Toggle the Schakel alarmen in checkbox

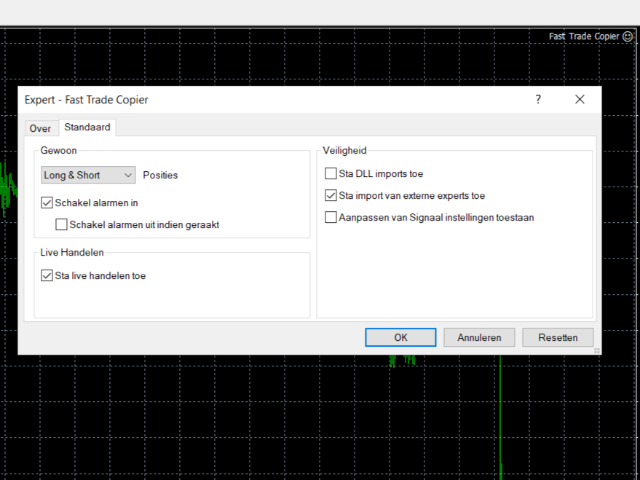[47, 203]
